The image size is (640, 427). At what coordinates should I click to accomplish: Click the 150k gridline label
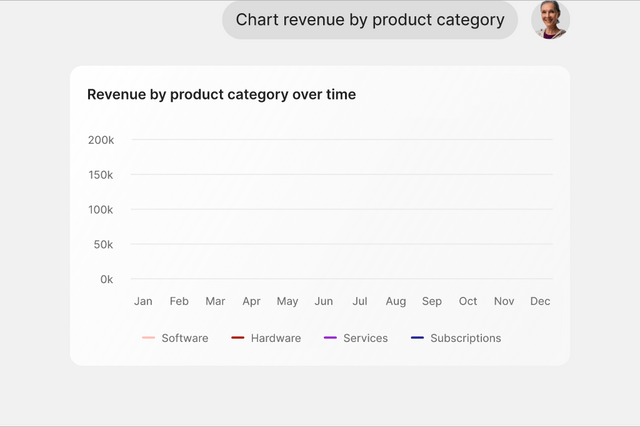point(101,175)
